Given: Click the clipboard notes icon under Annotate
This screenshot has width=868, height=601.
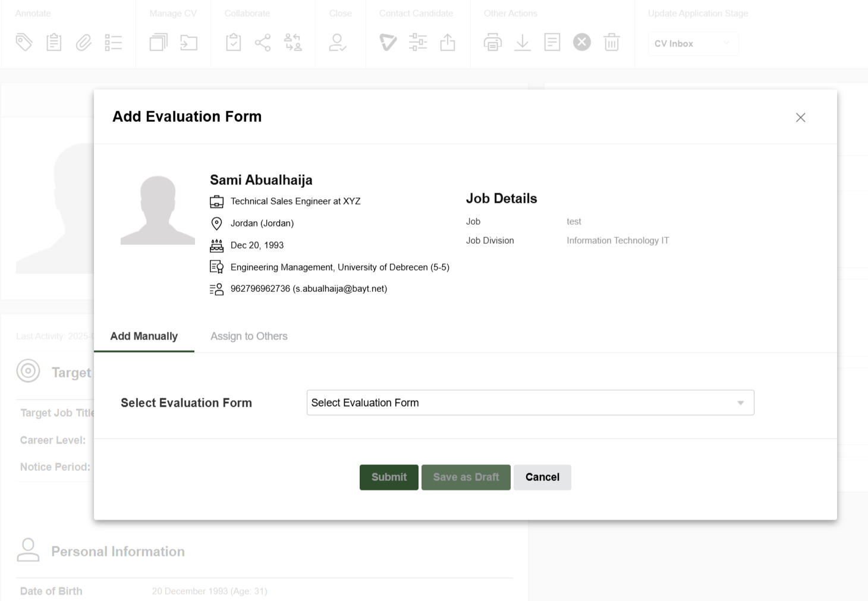Looking at the screenshot, I should [54, 42].
